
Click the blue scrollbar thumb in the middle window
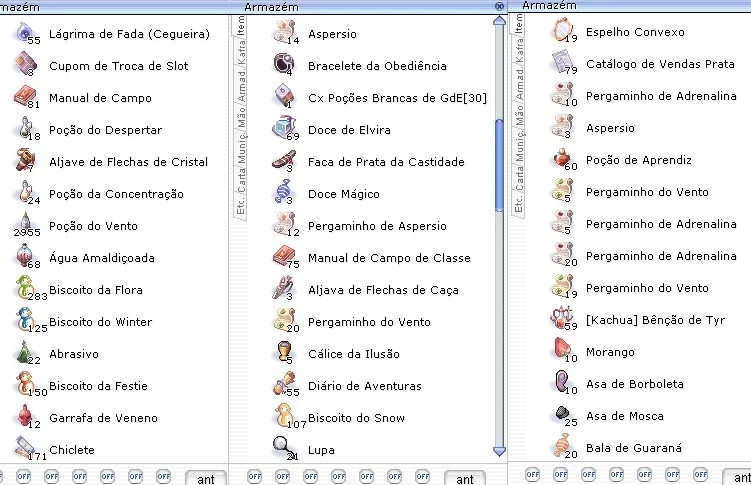click(x=499, y=165)
